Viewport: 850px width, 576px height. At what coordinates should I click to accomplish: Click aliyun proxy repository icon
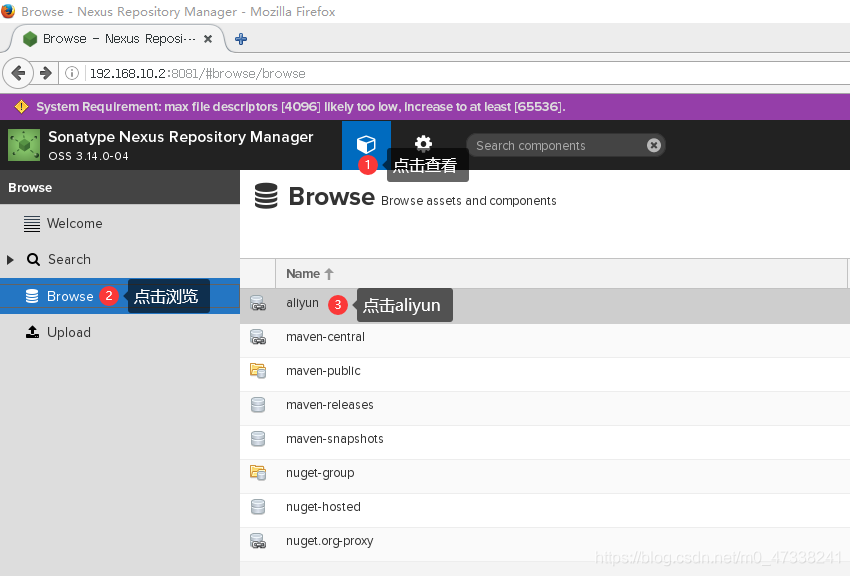click(258, 303)
